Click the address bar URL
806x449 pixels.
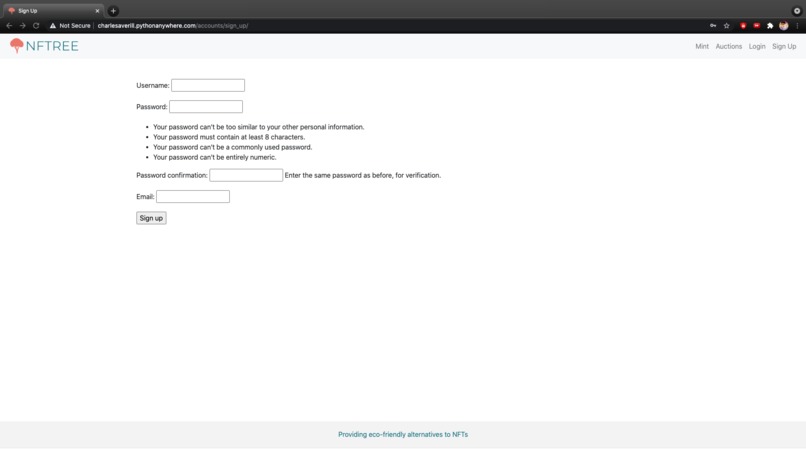(x=173, y=26)
